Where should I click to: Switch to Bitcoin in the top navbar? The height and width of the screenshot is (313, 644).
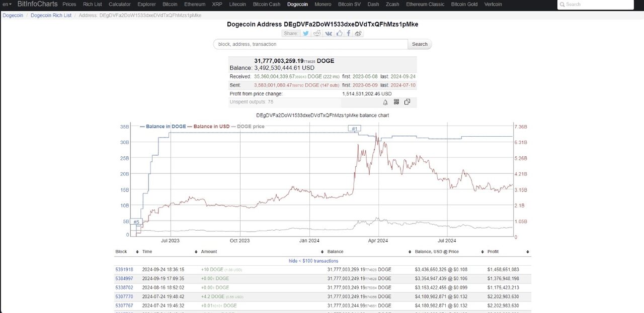pos(170,5)
